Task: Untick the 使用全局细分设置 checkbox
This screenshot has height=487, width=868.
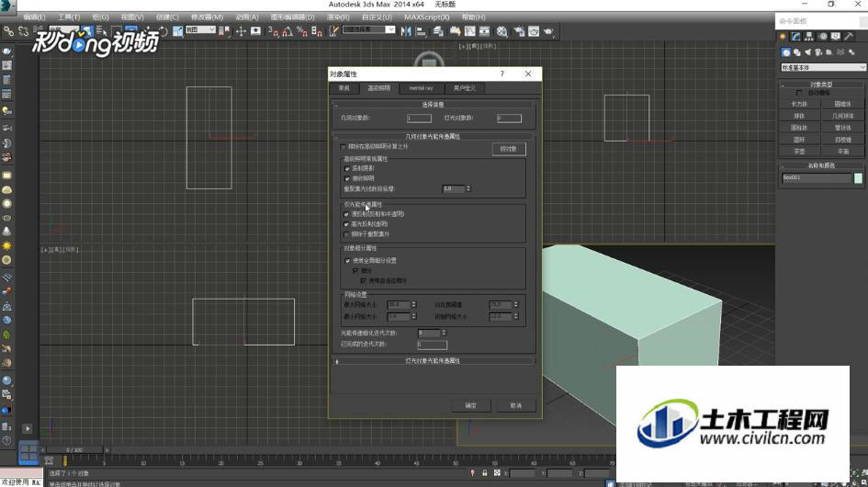Action: tap(347, 260)
